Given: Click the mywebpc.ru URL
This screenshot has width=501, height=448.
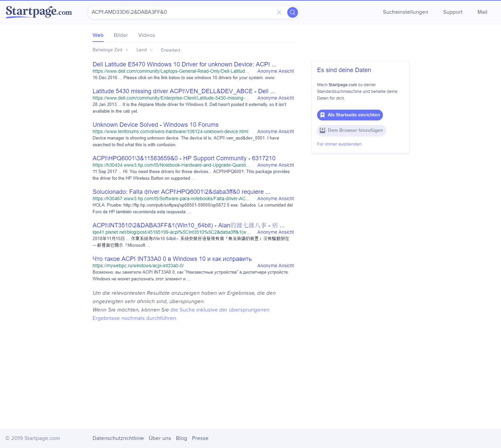Looking at the screenshot, I should 138,266.
